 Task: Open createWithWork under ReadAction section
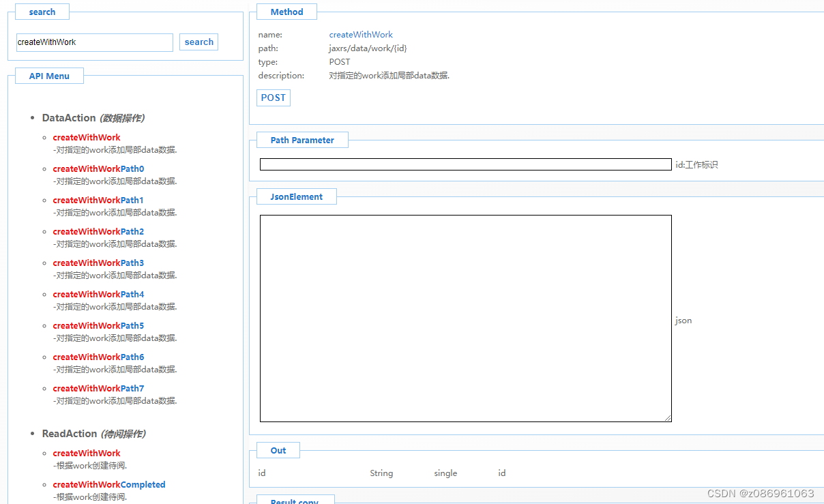tap(86, 453)
